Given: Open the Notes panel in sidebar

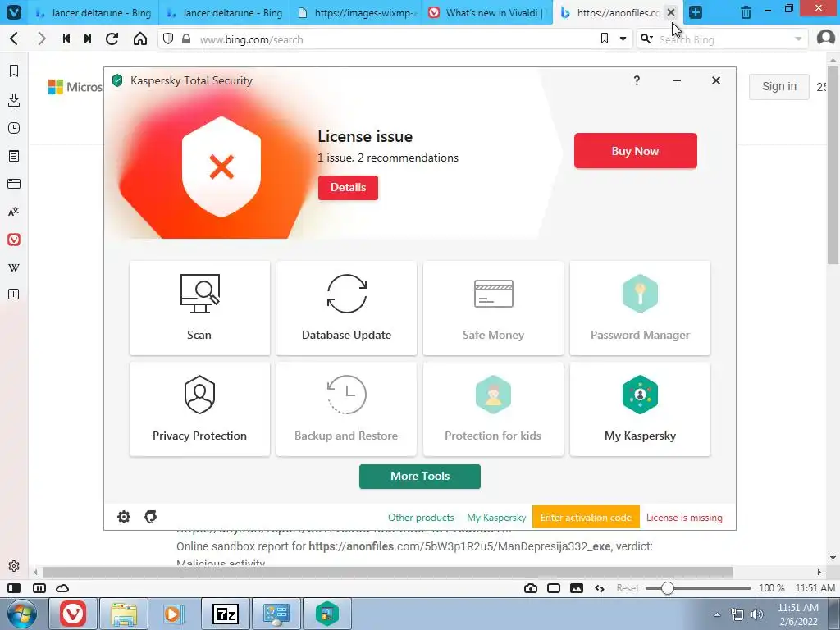Looking at the screenshot, I should (x=14, y=156).
